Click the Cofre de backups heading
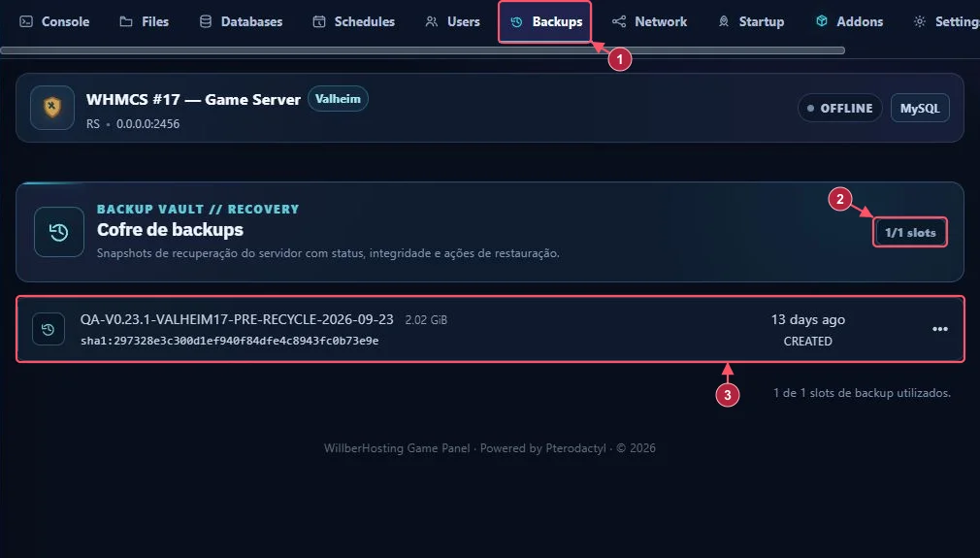This screenshot has height=558, width=980. point(170,230)
